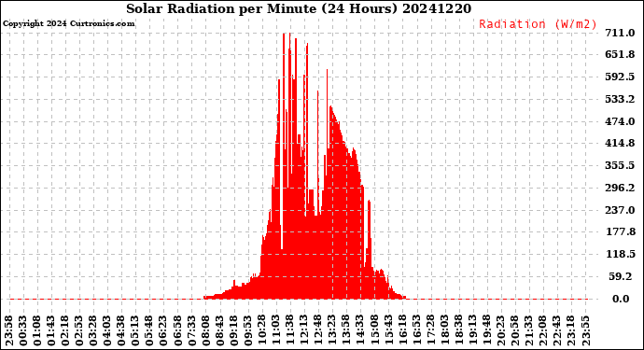Click the y-axis value 0.0
The image size is (644, 350).
(x=621, y=299)
